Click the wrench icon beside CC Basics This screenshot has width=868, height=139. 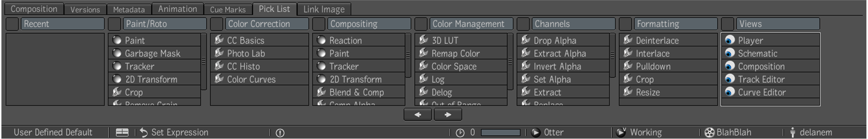(x=219, y=40)
